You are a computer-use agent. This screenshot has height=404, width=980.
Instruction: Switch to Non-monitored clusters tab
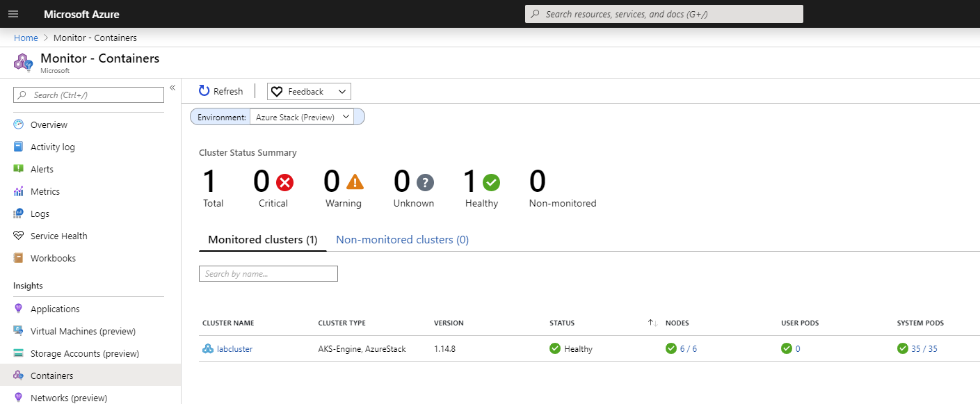[x=402, y=239]
